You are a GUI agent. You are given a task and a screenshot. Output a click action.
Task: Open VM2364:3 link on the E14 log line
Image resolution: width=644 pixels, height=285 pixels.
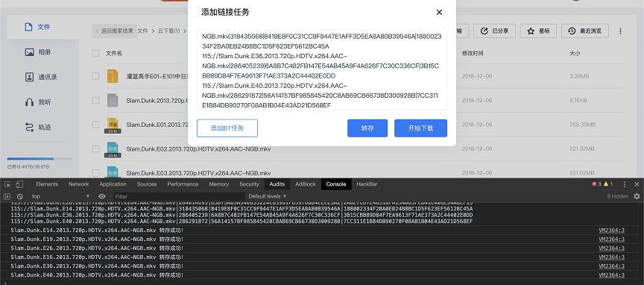[611, 230]
